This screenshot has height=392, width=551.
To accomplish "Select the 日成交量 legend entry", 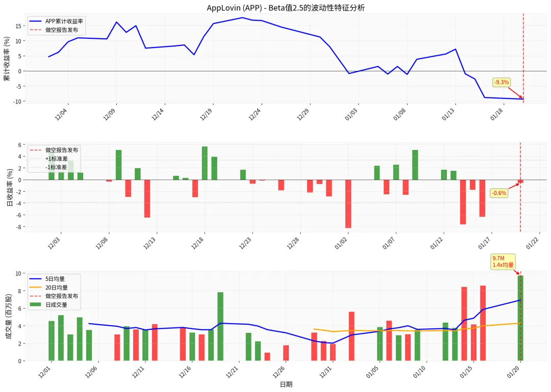I will [x=48, y=305].
